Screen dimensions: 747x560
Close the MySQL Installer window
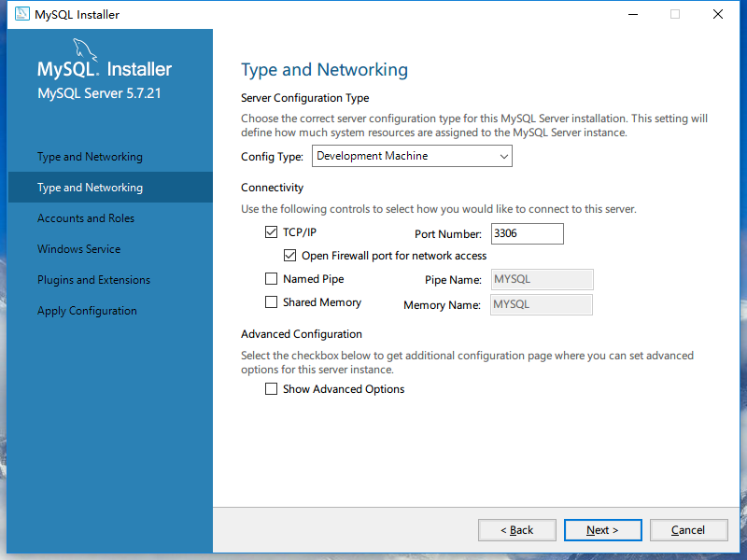pos(717,14)
